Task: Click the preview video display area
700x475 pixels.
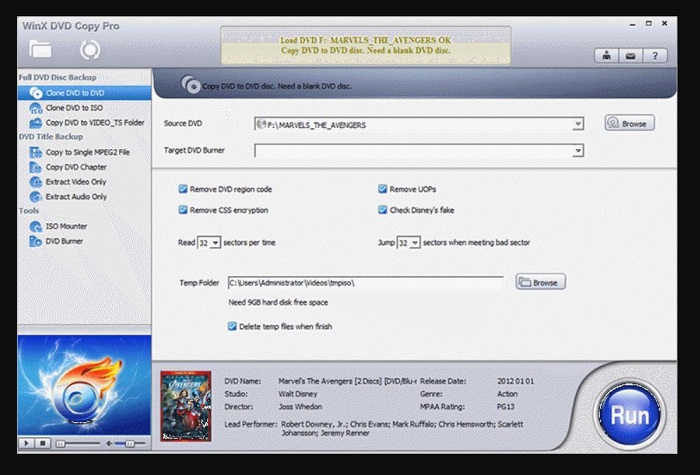Action: coord(84,385)
